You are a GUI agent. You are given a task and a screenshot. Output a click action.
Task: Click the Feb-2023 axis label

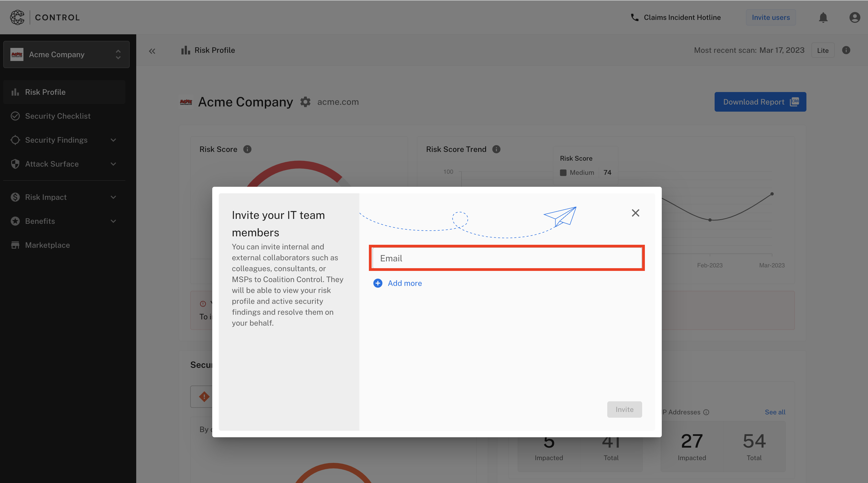pos(710,265)
